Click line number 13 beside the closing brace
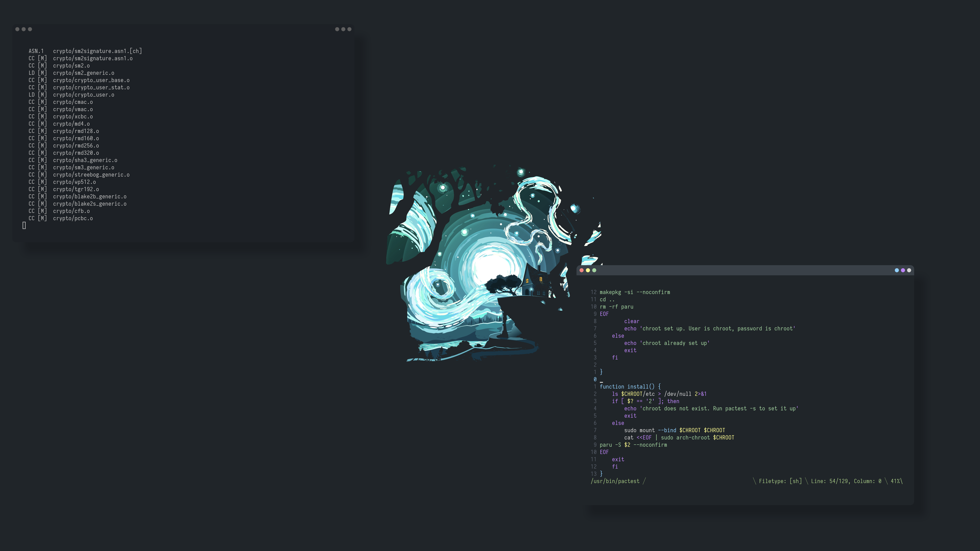Image resolution: width=980 pixels, height=551 pixels. tap(594, 474)
